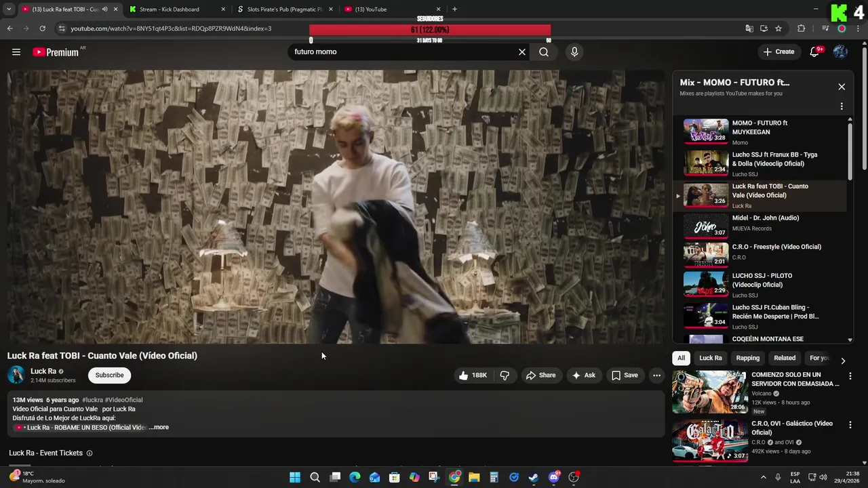
Task: Open Steam from the taskbar
Action: tap(534, 477)
